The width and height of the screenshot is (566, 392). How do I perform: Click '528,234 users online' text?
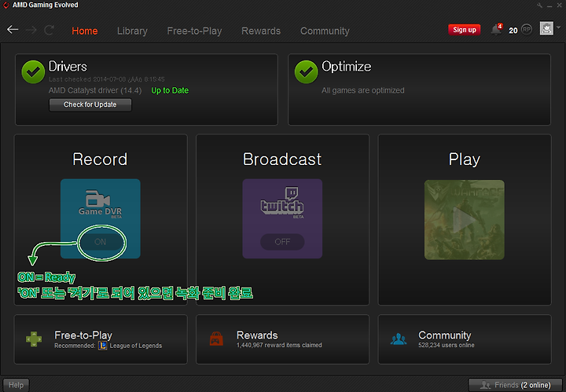[x=447, y=346]
